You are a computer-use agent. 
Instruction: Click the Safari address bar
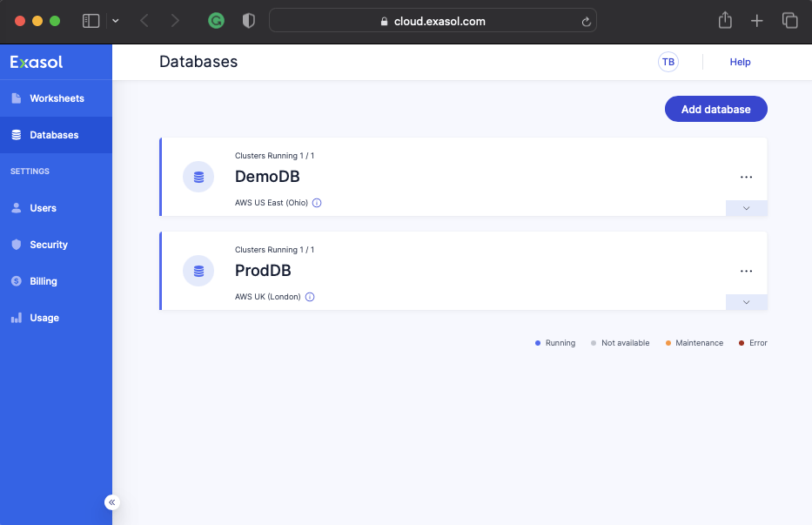point(433,21)
